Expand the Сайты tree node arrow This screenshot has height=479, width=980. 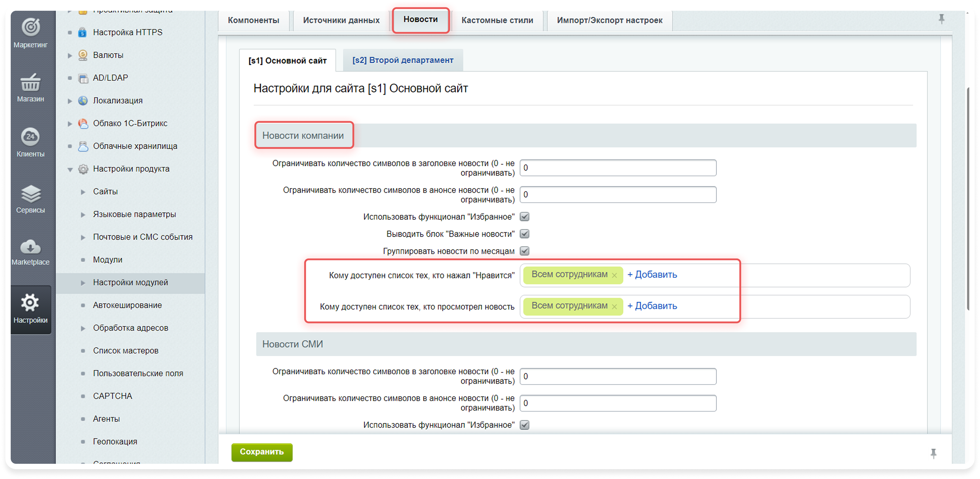point(83,192)
